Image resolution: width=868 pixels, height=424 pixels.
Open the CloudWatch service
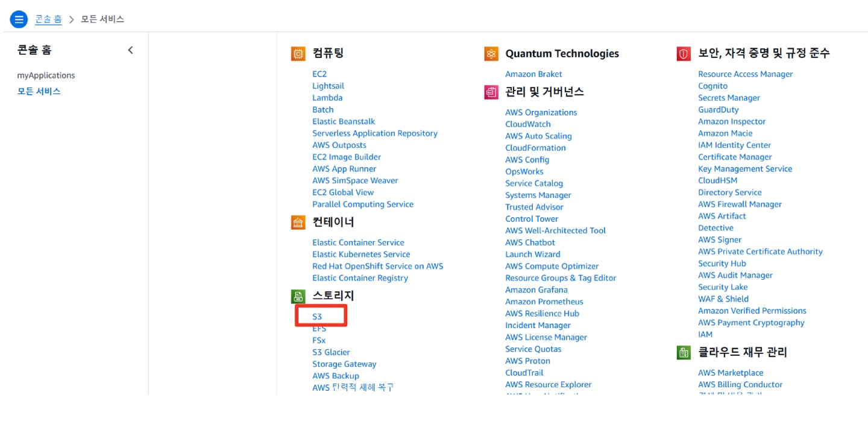528,124
